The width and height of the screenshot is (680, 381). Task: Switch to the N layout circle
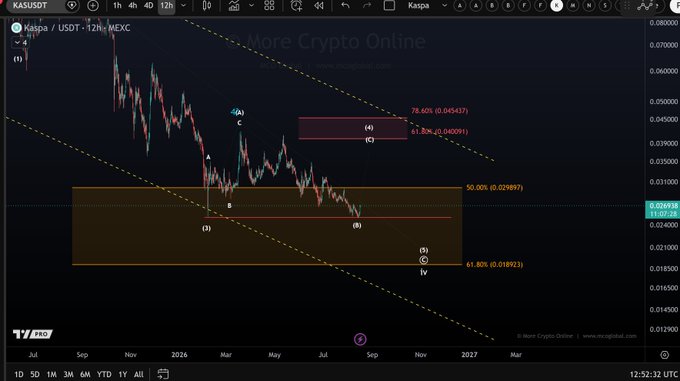coord(589,6)
